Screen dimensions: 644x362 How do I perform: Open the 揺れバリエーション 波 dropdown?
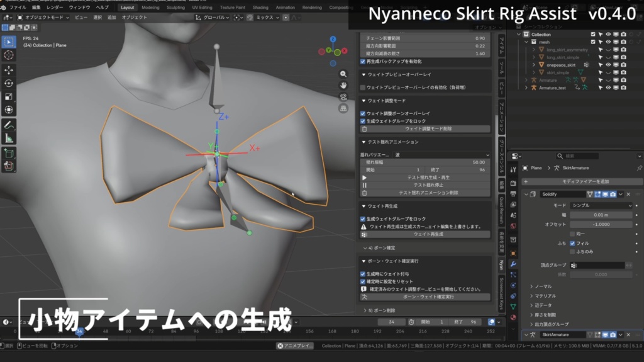(442, 155)
